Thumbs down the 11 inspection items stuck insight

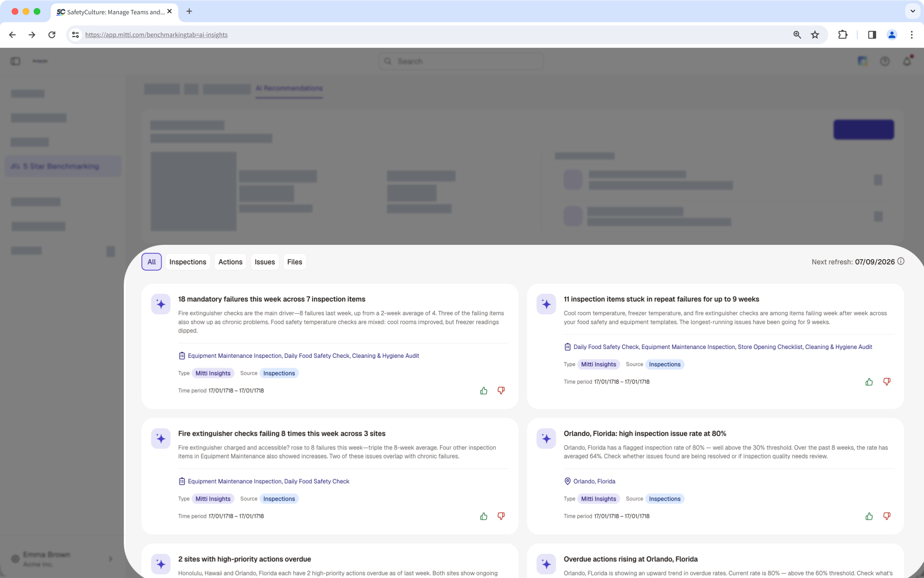887,382
